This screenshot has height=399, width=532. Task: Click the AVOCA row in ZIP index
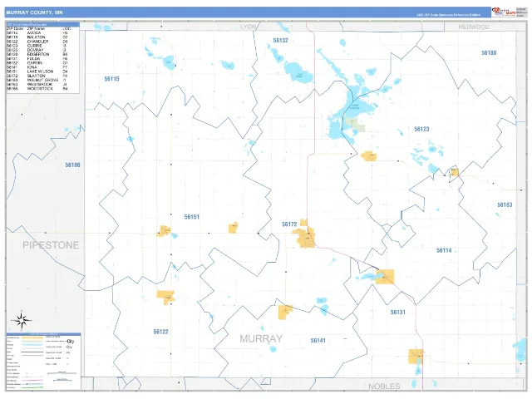(37, 33)
